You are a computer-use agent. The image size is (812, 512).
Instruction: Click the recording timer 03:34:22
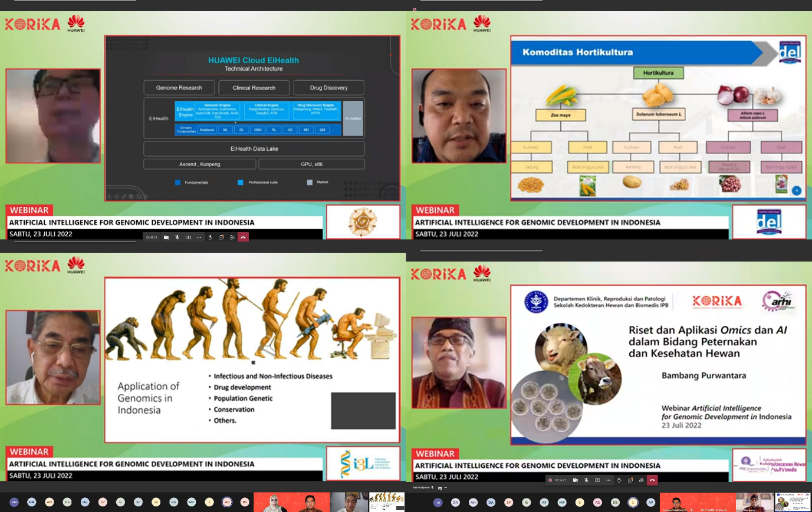tap(561, 480)
